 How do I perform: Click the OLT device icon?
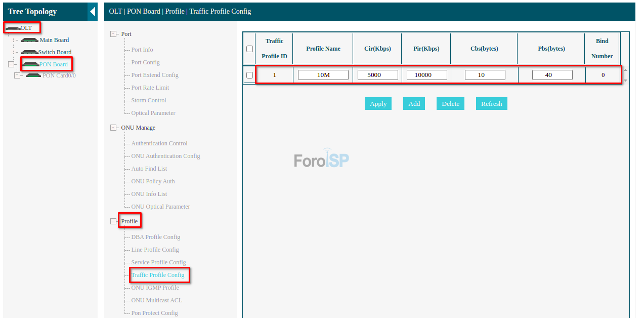[x=13, y=28]
